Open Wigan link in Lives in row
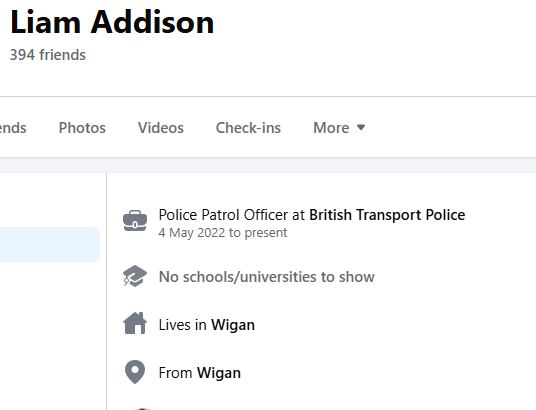 pyautogui.click(x=233, y=325)
